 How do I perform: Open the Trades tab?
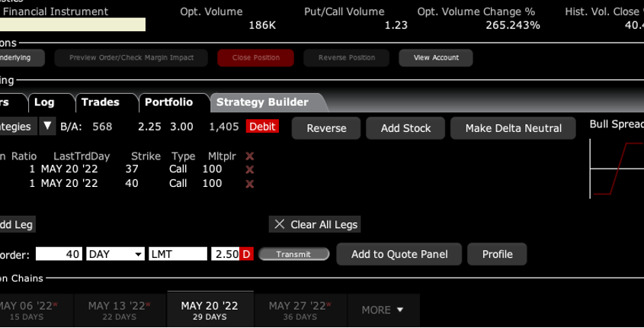coord(100,102)
